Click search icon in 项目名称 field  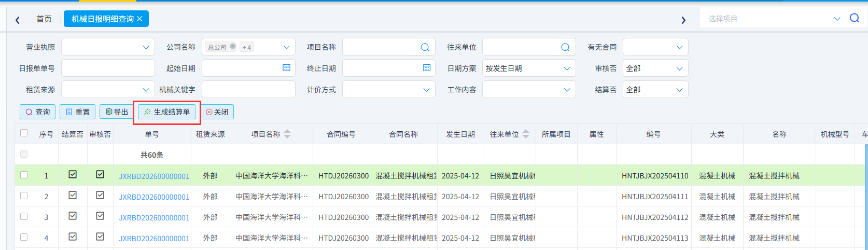click(x=425, y=47)
